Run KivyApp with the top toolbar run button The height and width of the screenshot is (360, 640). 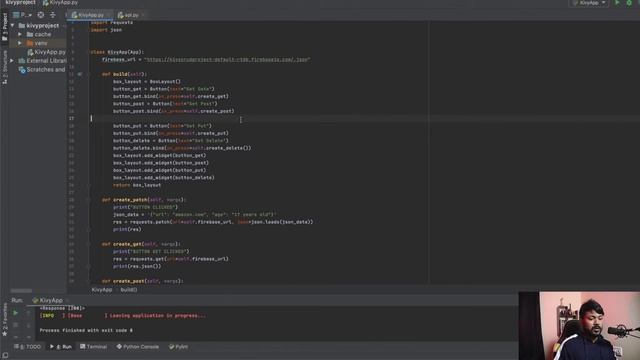pos(617,3)
